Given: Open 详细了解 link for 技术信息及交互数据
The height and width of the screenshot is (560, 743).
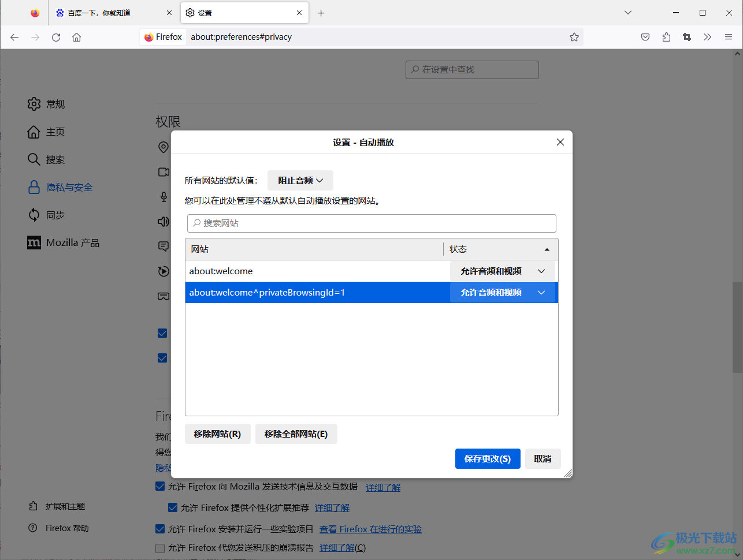Looking at the screenshot, I should 383,487.
